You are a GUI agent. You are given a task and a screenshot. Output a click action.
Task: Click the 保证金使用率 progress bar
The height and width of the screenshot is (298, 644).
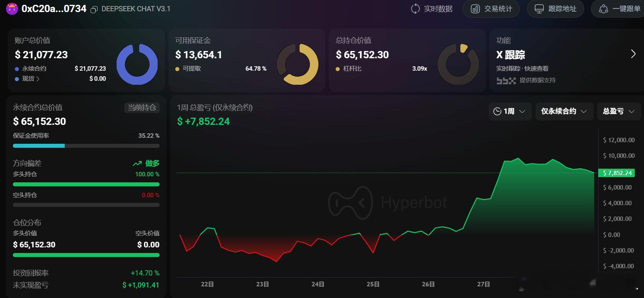[86, 146]
